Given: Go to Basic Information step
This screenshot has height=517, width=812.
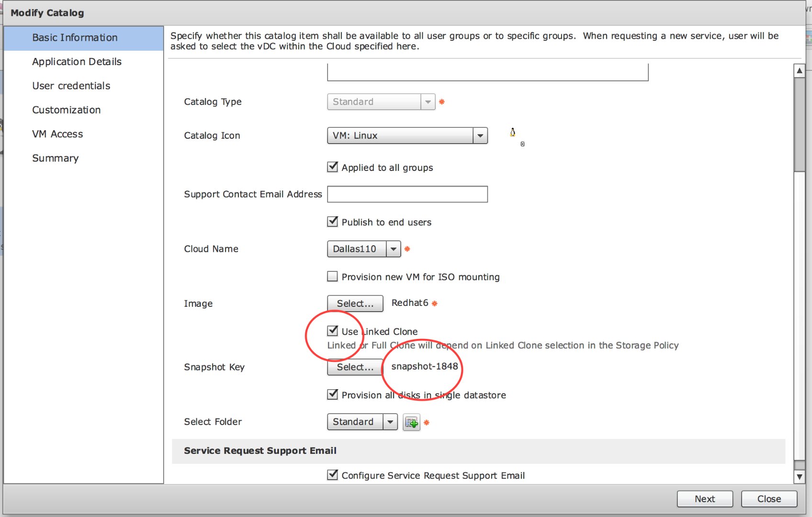Looking at the screenshot, I should [x=84, y=38].
